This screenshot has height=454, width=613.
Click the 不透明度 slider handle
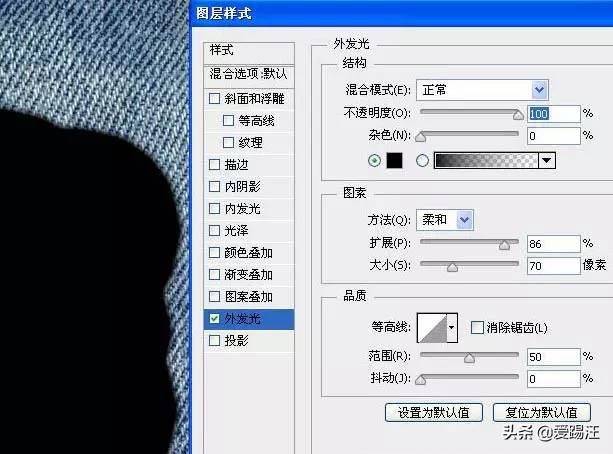pyautogui.click(x=518, y=115)
